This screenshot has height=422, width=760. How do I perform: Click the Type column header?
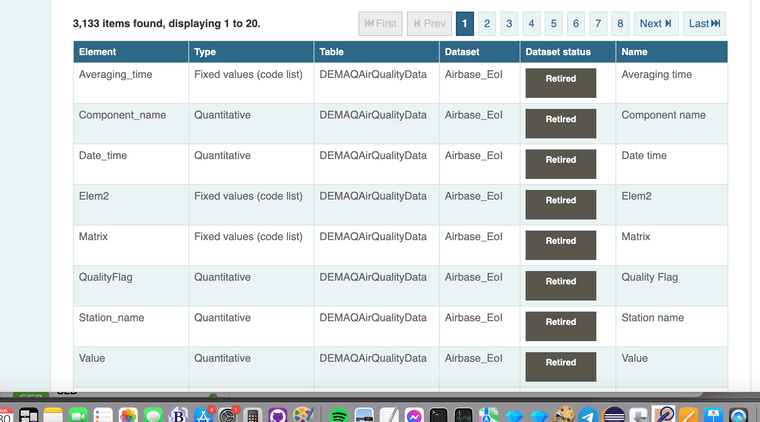(205, 52)
